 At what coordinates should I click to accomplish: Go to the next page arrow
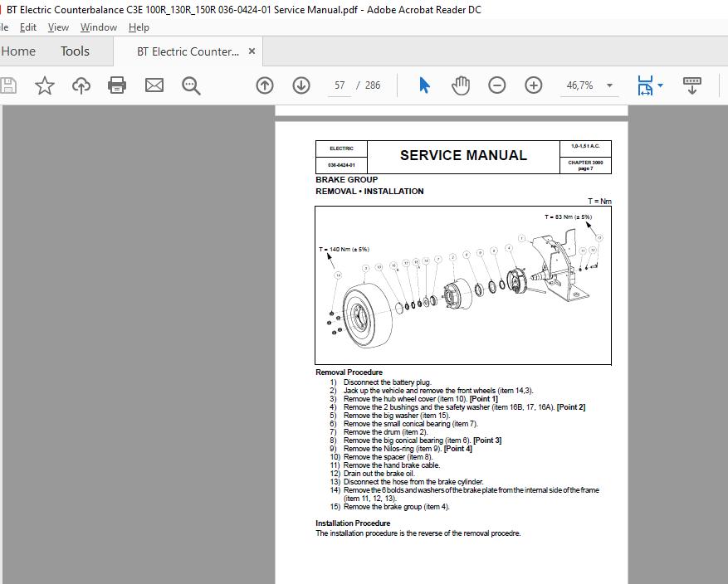point(301,85)
